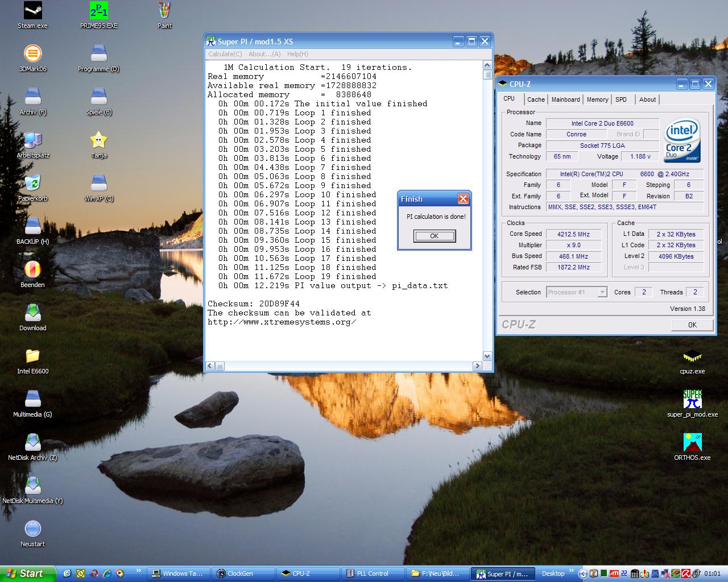
Task: Open the 3DMark06 desktop icon
Action: point(33,59)
